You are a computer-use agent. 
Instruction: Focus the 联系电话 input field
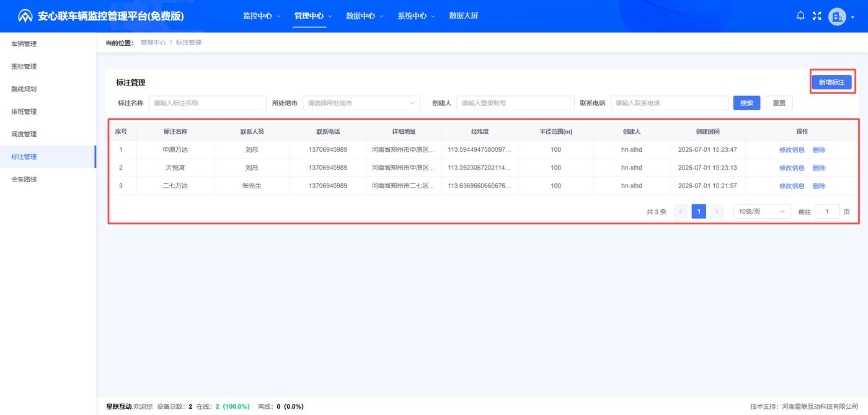[669, 103]
